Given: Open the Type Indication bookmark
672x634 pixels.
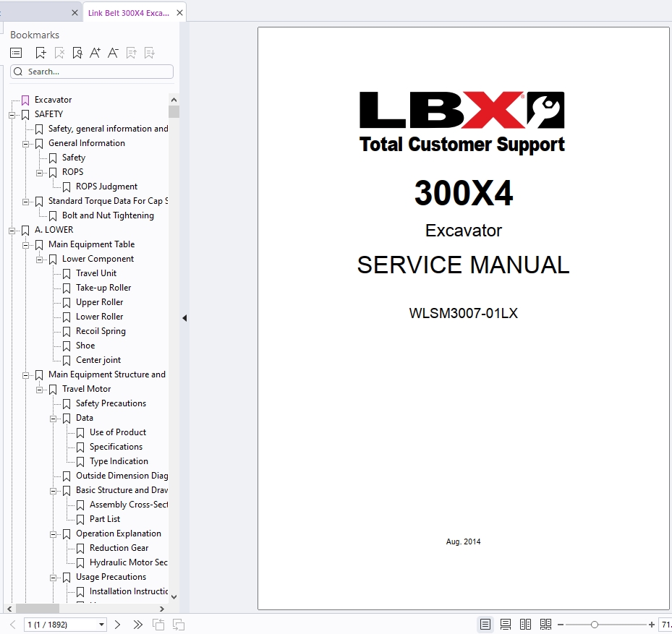Looking at the screenshot, I should tap(119, 461).
